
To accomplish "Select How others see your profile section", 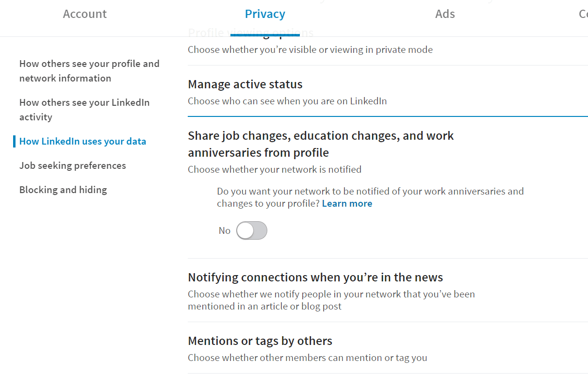I will (x=89, y=71).
